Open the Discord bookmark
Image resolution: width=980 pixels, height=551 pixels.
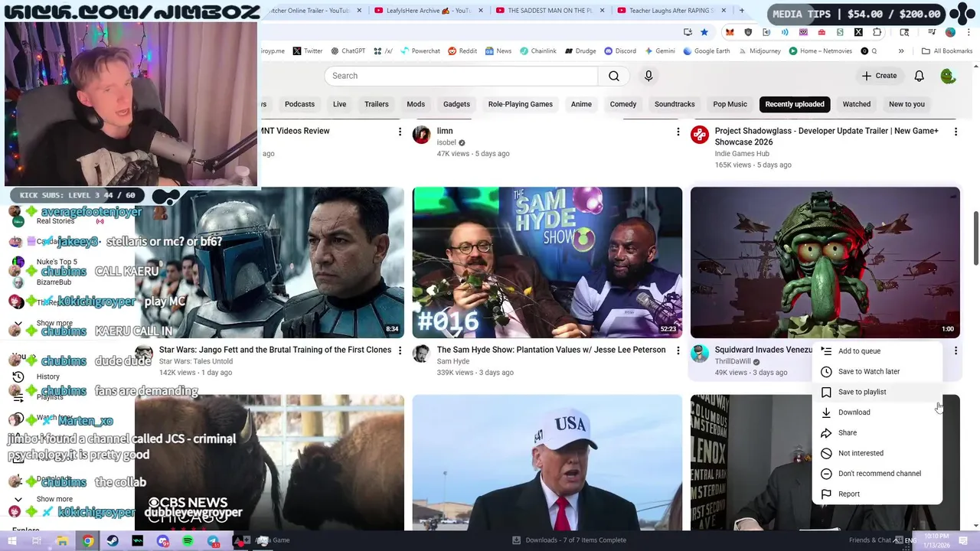tap(620, 51)
